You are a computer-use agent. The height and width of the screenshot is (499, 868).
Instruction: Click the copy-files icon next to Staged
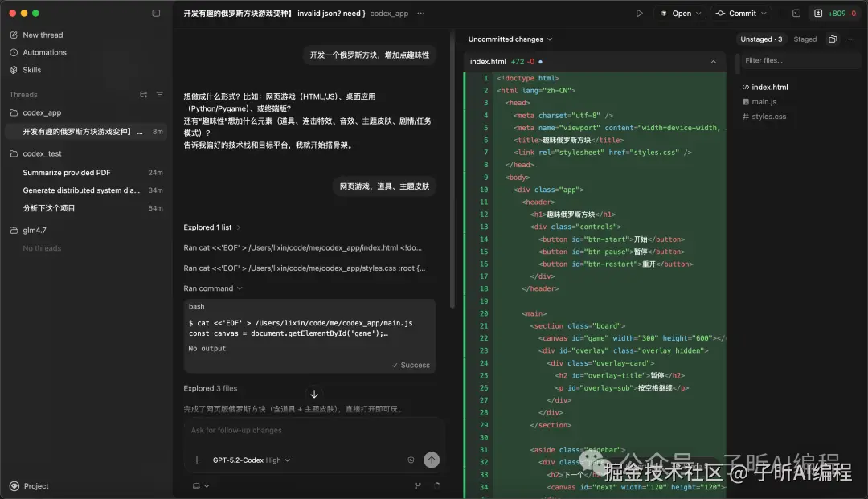click(833, 39)
